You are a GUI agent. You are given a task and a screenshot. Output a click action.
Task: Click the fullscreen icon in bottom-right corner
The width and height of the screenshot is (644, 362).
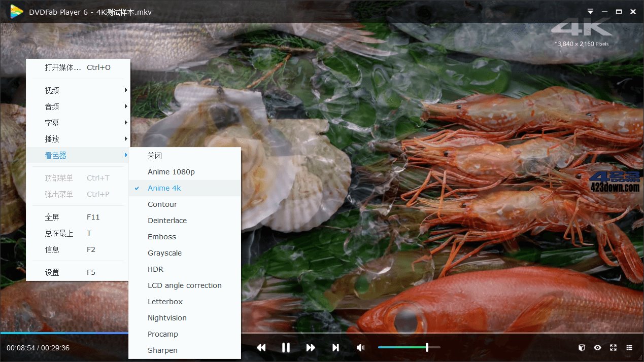614,347
